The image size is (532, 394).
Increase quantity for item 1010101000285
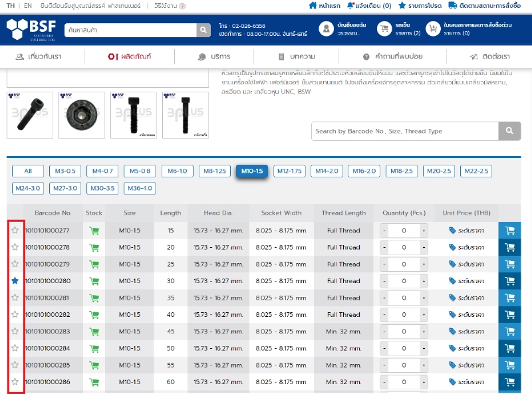coord(424,365)
